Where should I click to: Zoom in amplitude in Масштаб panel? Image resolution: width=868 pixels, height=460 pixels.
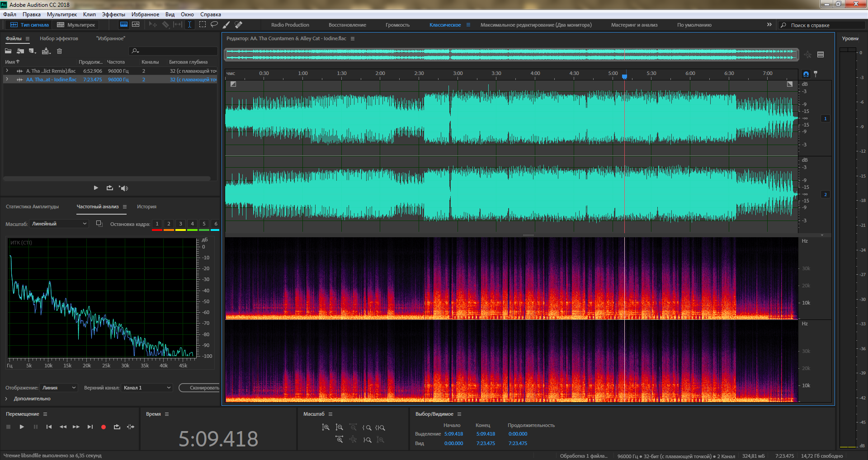pos(325,427)
